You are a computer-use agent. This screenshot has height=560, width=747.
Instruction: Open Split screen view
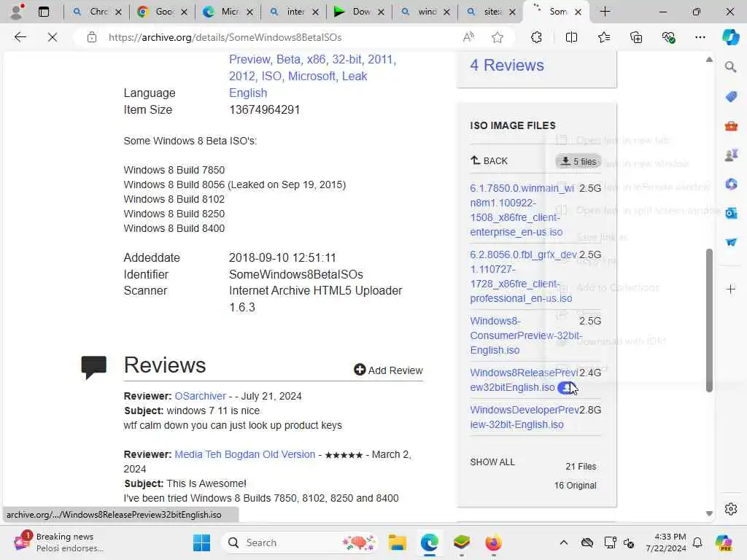pos(571,37)
